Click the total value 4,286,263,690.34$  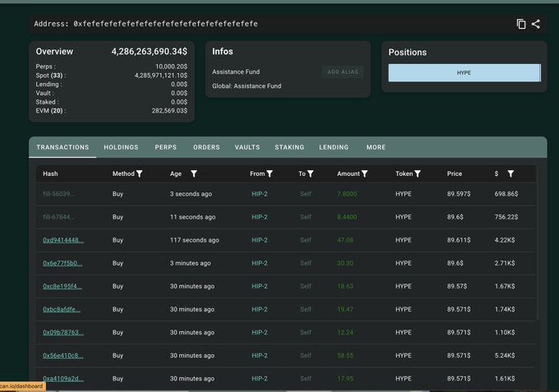click(149, 52)
